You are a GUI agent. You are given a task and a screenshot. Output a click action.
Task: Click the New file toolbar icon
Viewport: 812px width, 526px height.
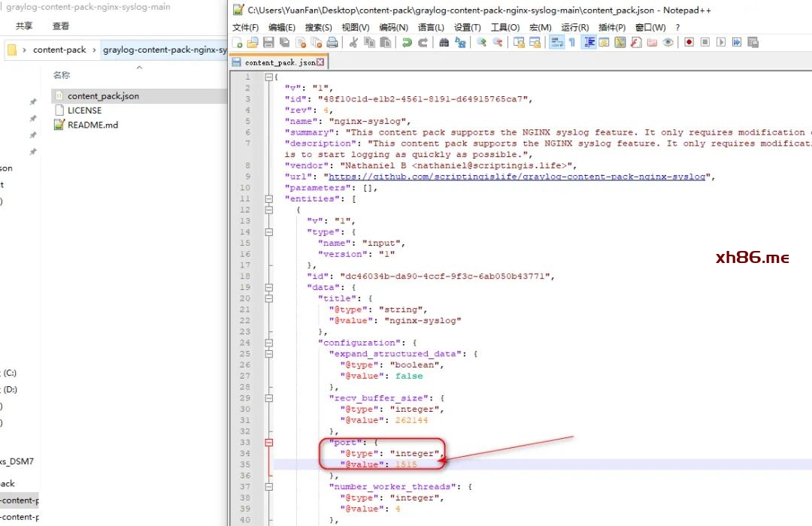tap(238, 43)
